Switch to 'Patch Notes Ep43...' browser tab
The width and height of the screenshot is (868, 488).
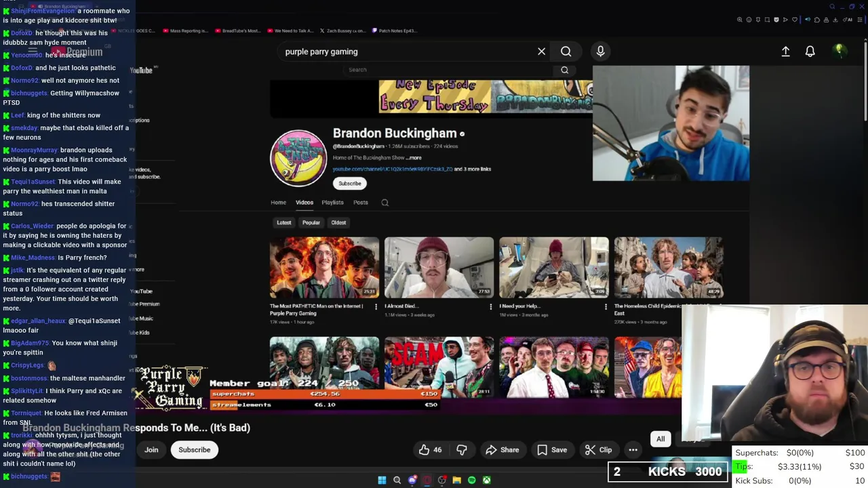point(394,30)
